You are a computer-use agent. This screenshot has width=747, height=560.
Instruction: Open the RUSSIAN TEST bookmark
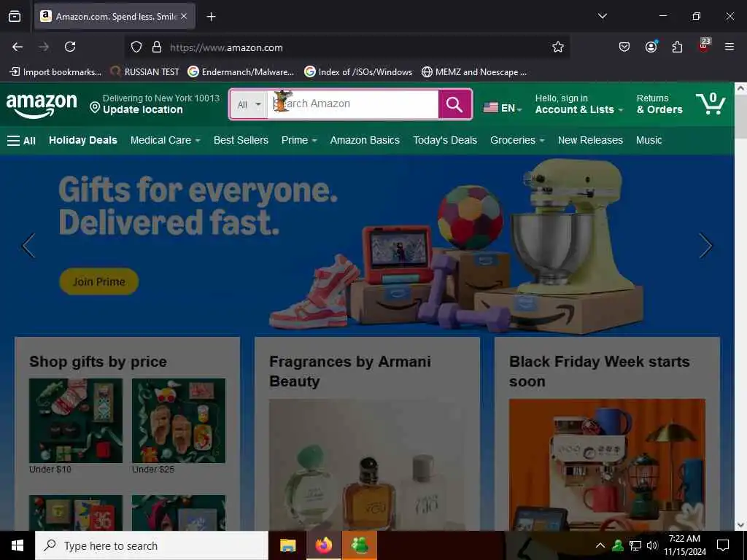pos(145,72)
